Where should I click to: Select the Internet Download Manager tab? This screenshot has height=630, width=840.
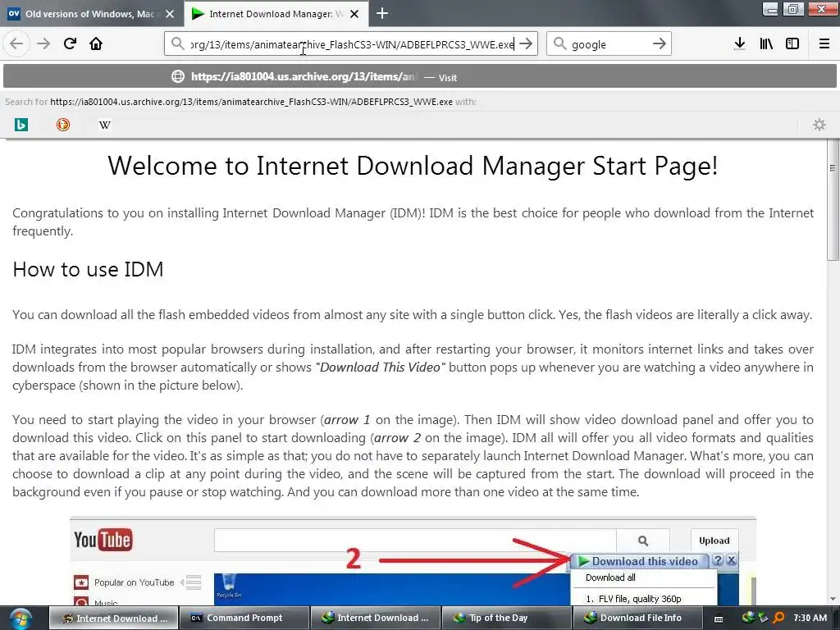(276, 14)
